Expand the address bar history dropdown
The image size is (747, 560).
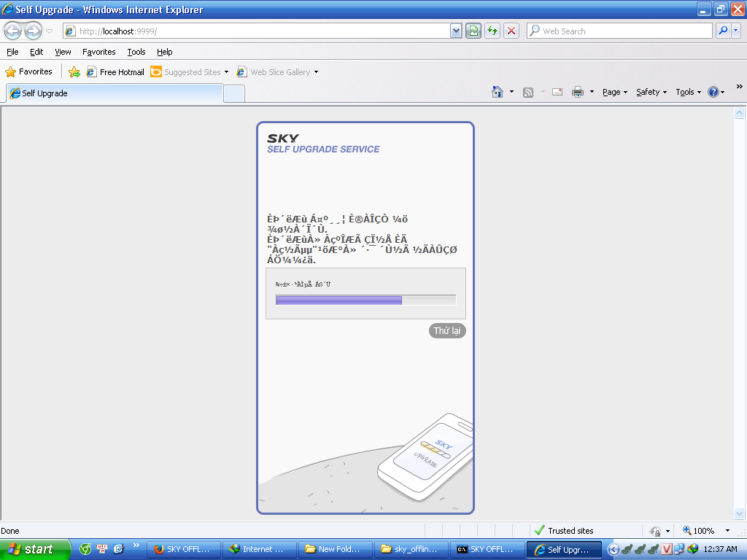coord(456,31)
